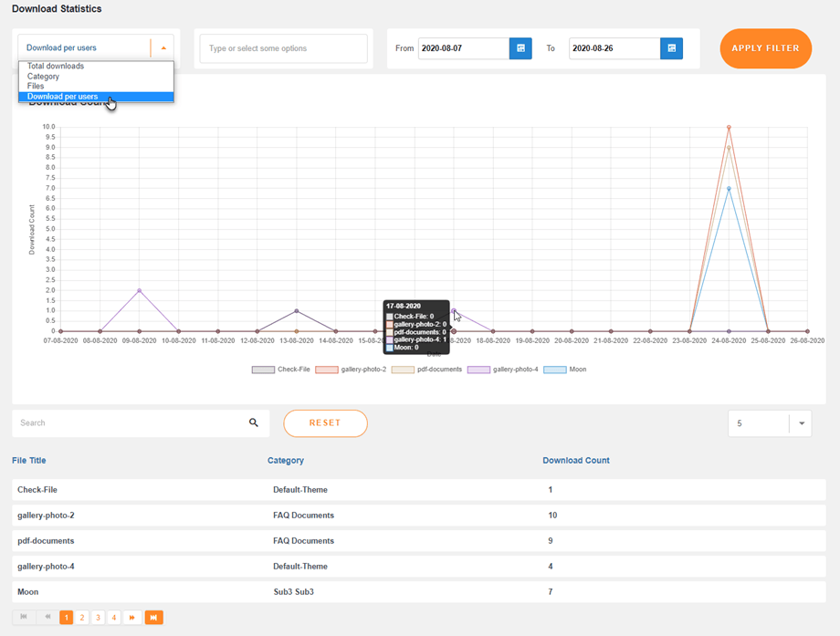
Task: Toggle gallery-photo-2 series in chart legend
Action: point(327,370)
